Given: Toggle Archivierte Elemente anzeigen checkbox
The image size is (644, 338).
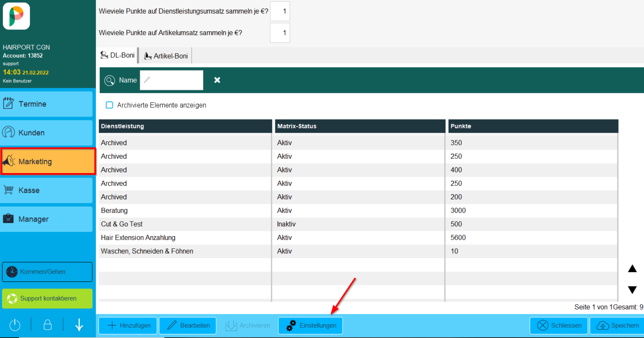Looking at the screenshot, I should 109,105.
